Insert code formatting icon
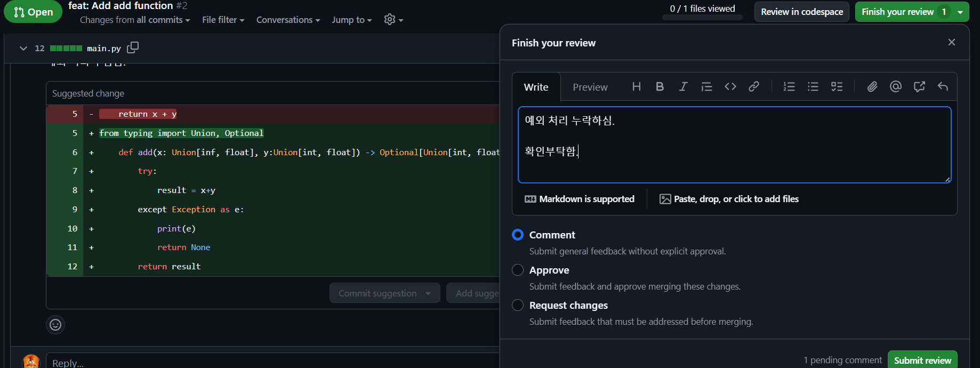Viewport: 980px width, 368px height. coord(730,86)
